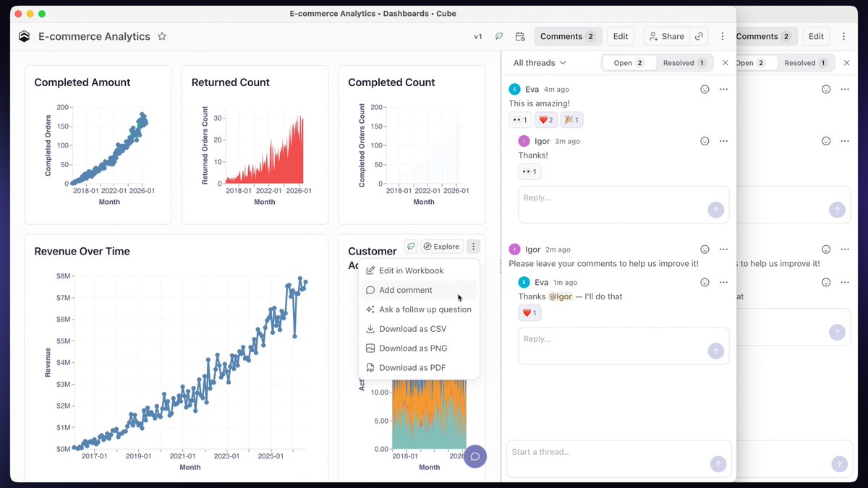
Task: Open the back window's header three-dot menu
Action: tap(844, 36)
